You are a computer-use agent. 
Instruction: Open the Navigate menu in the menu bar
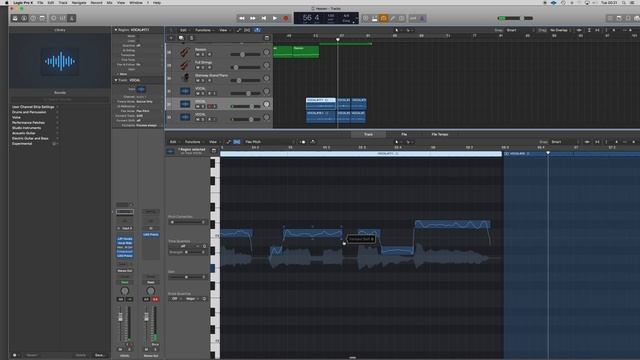[79, 2]
